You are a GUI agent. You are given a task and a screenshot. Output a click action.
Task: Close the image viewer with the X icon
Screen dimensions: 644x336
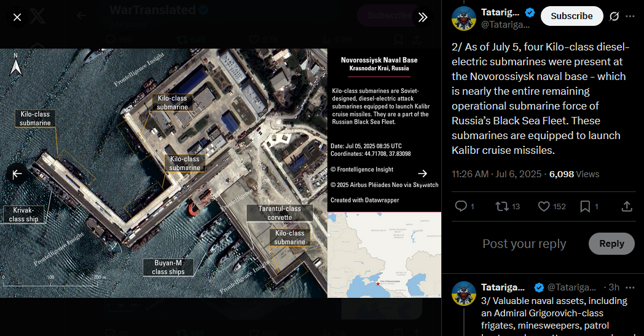click(x=17, y=17)
